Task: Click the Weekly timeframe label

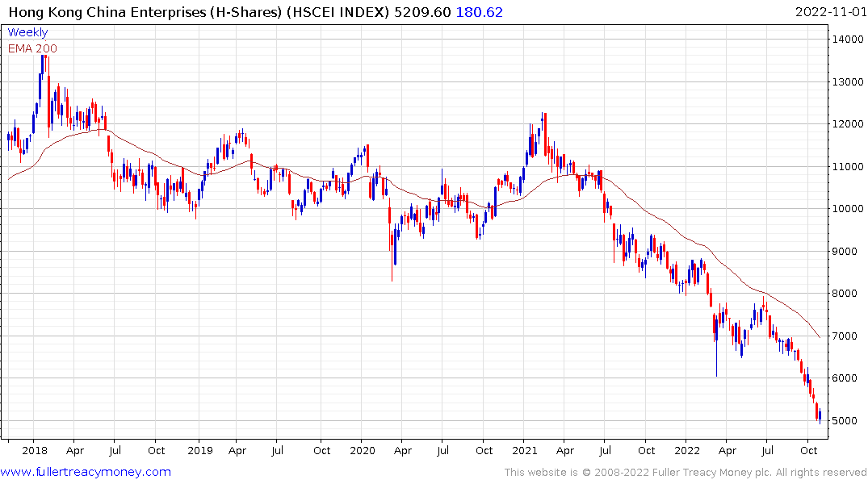Action: (x=27, y=32)
